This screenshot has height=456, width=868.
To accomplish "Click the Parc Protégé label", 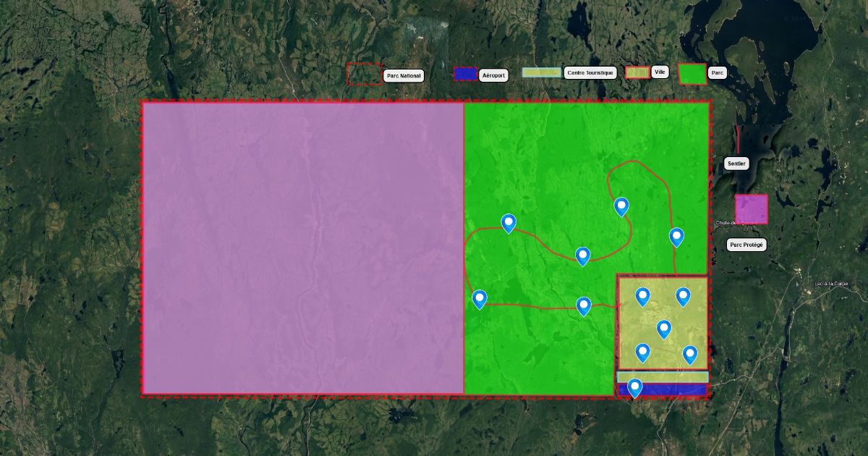I will (x=746, y=245).
